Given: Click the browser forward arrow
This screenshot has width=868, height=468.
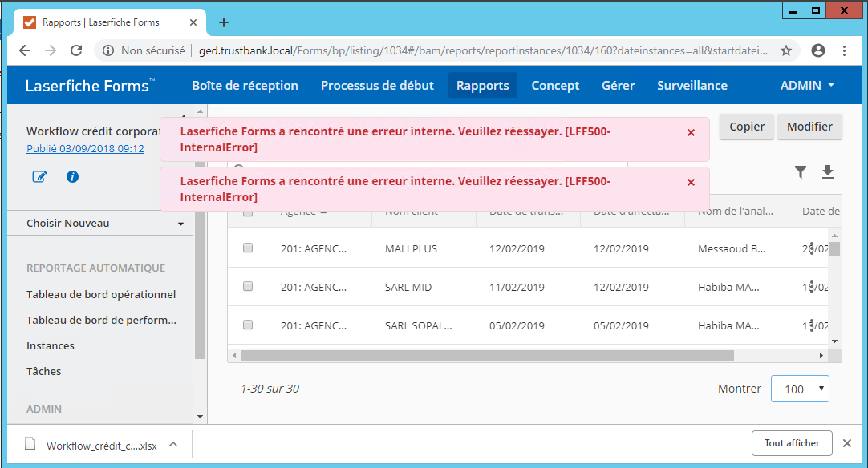Looking at the screenshot, I should [x=51, y=51].
